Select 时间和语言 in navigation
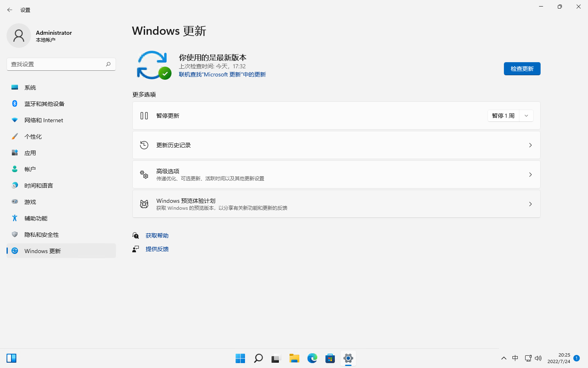Screen dimensions: 588x368 [x=61, y=186]
